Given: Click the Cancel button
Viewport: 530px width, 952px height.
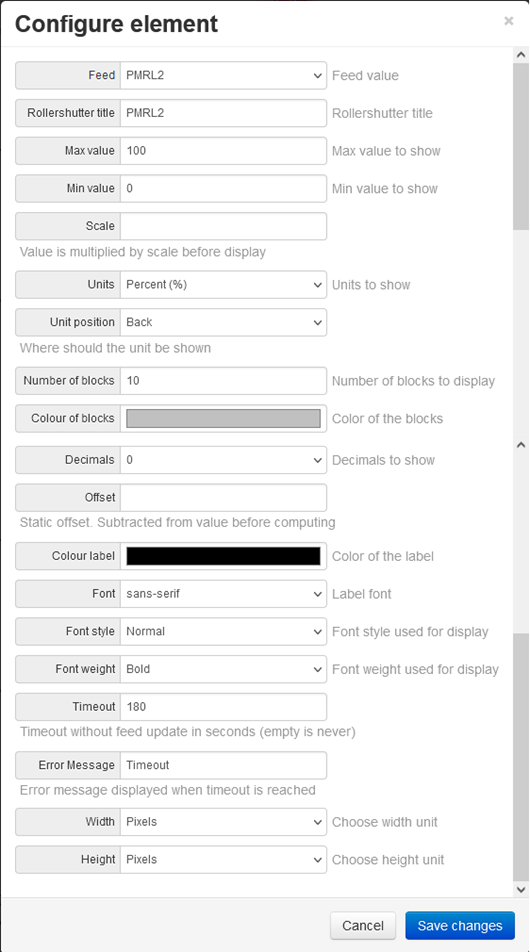Looking at the screenshot, I should point(363,926).
